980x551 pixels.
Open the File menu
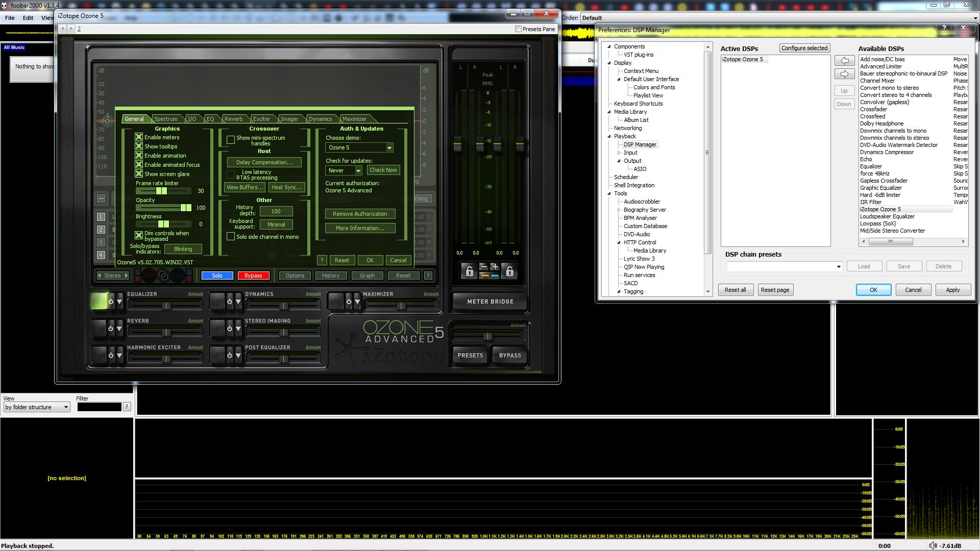coord(10,18)
